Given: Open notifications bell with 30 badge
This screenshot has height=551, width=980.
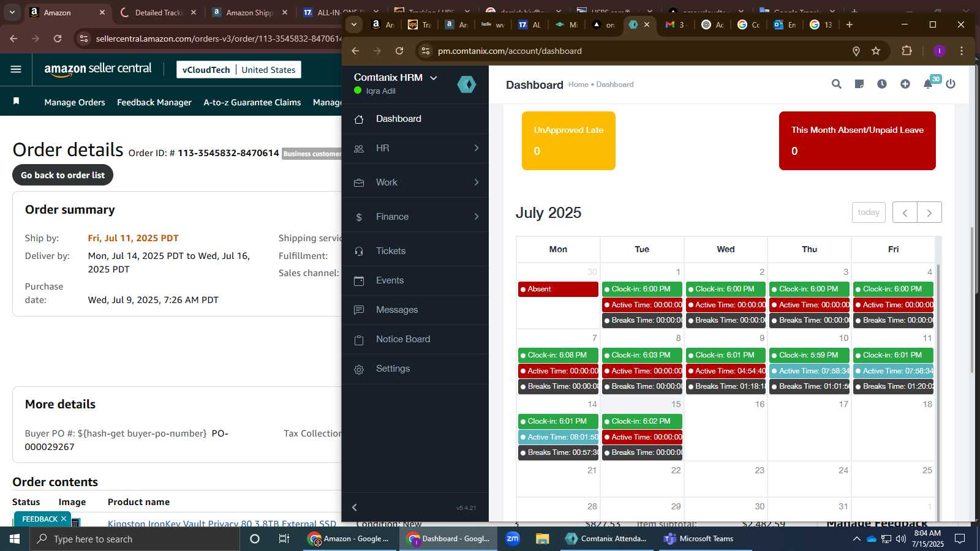Looking at the screenshot, I should click(929, 84).
